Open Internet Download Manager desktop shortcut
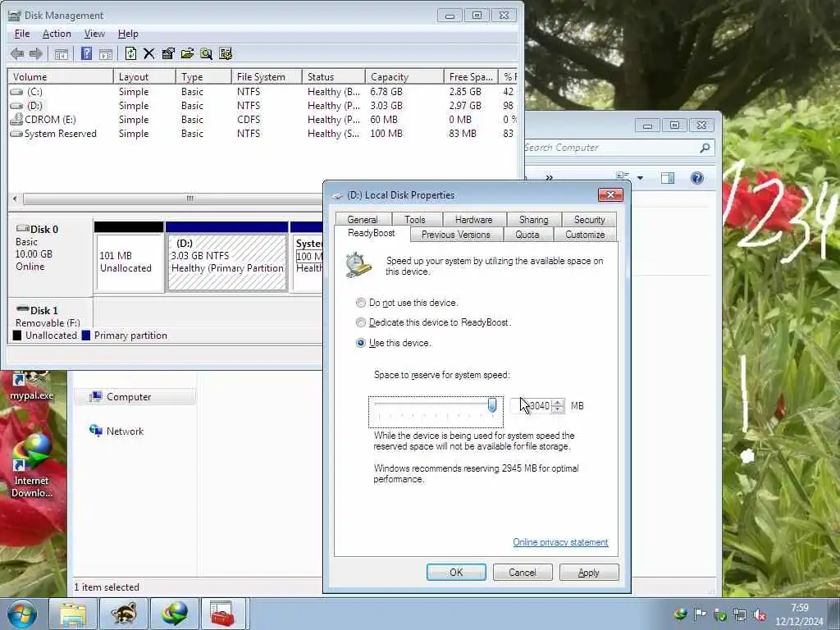This screenshot has width=840, height=630. (x=32, y=466)
